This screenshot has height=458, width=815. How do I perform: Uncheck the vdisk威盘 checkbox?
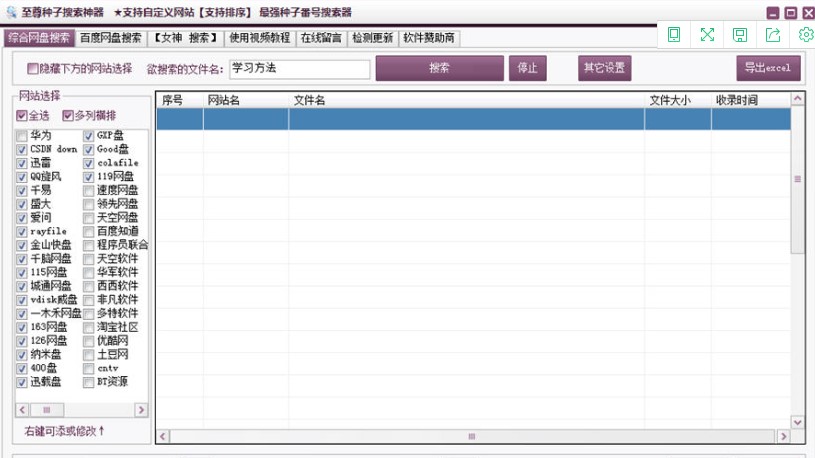click(x=22, y=300)
